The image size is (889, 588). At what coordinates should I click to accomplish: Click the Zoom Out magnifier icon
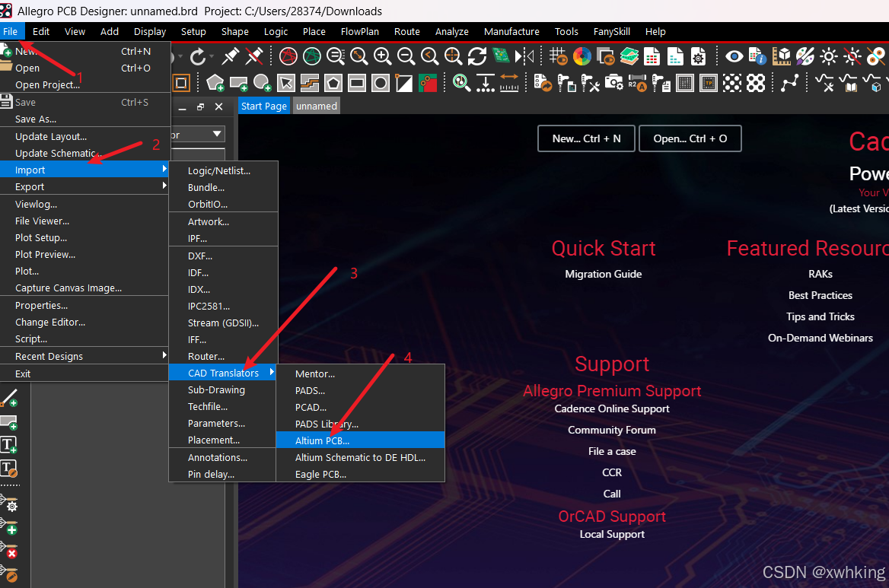[406, 56]
